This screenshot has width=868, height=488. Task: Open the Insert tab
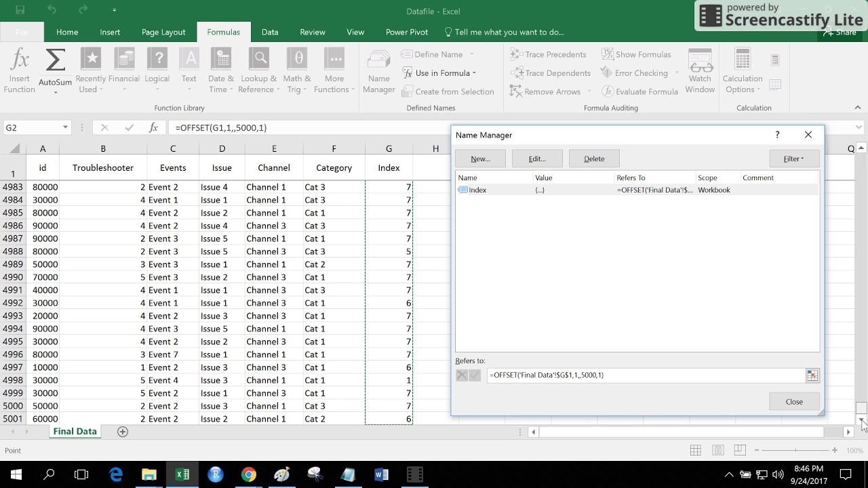(110, 32)
